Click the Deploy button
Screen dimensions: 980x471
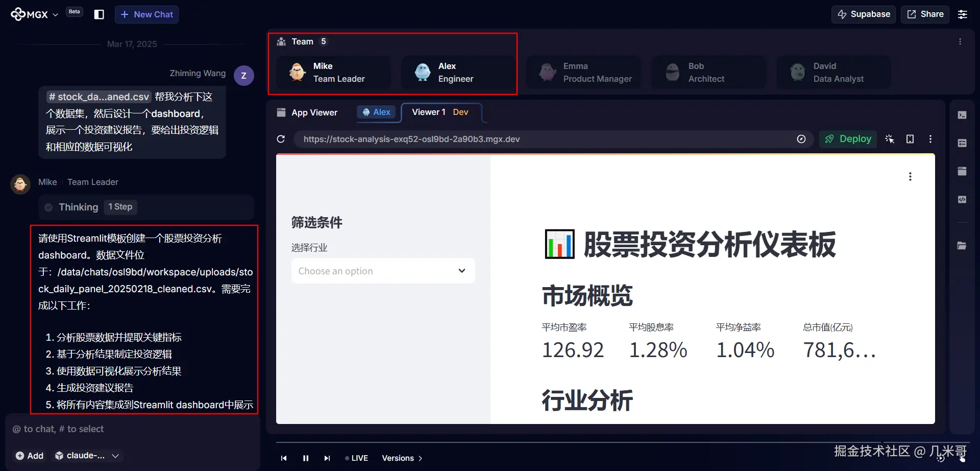pyautogui.click(x=848, y=139)
